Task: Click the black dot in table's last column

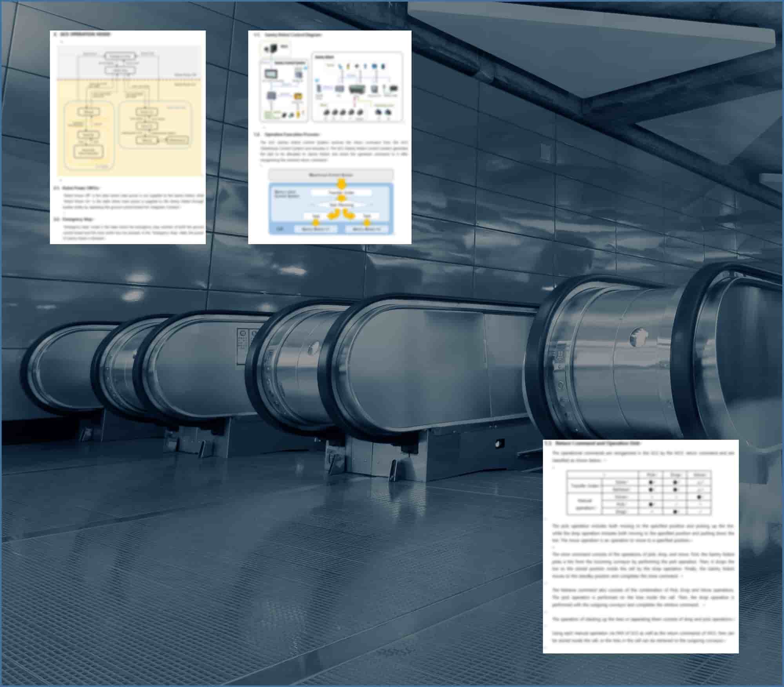Action: (x=699, y=497)
